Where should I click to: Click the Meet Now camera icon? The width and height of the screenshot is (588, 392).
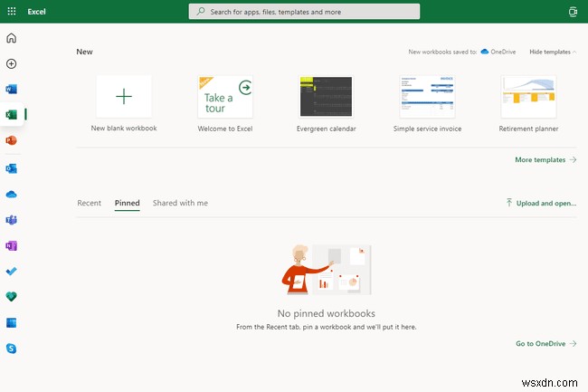[x=573, y=12]
